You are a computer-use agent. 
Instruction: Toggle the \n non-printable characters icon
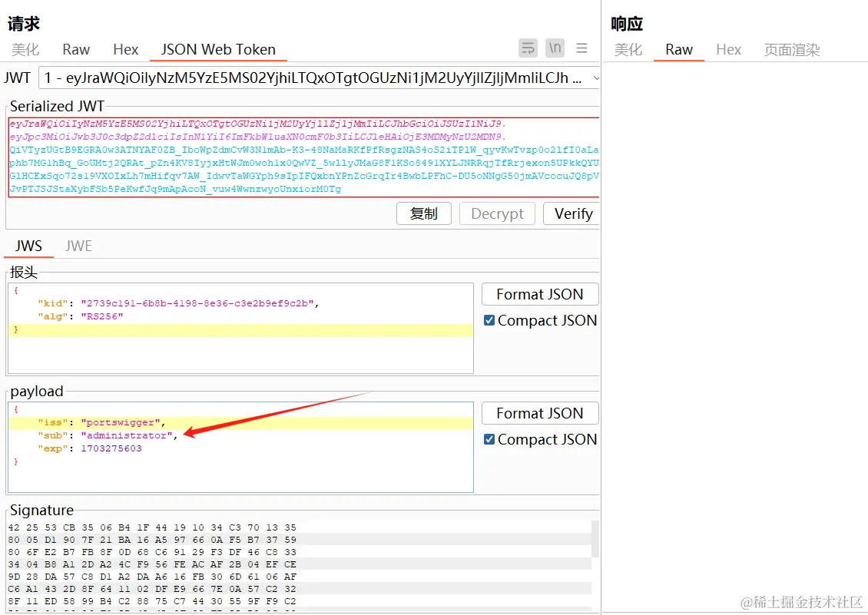(555, 48)
